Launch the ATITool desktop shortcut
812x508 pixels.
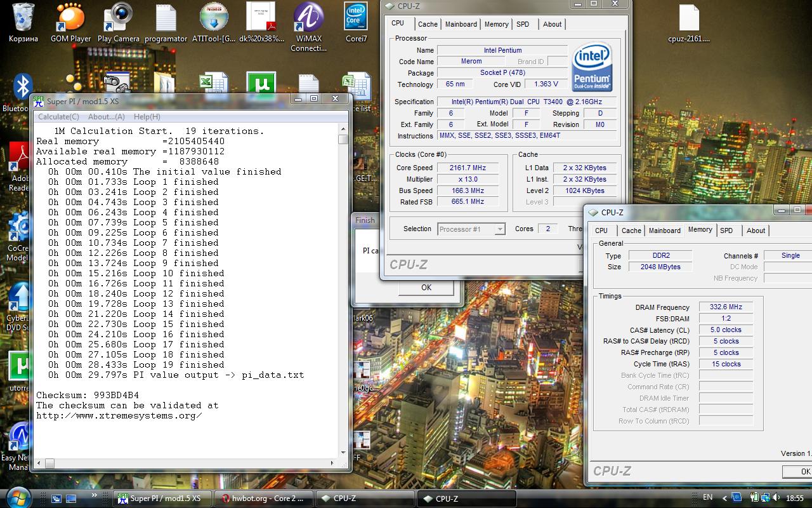214,22
